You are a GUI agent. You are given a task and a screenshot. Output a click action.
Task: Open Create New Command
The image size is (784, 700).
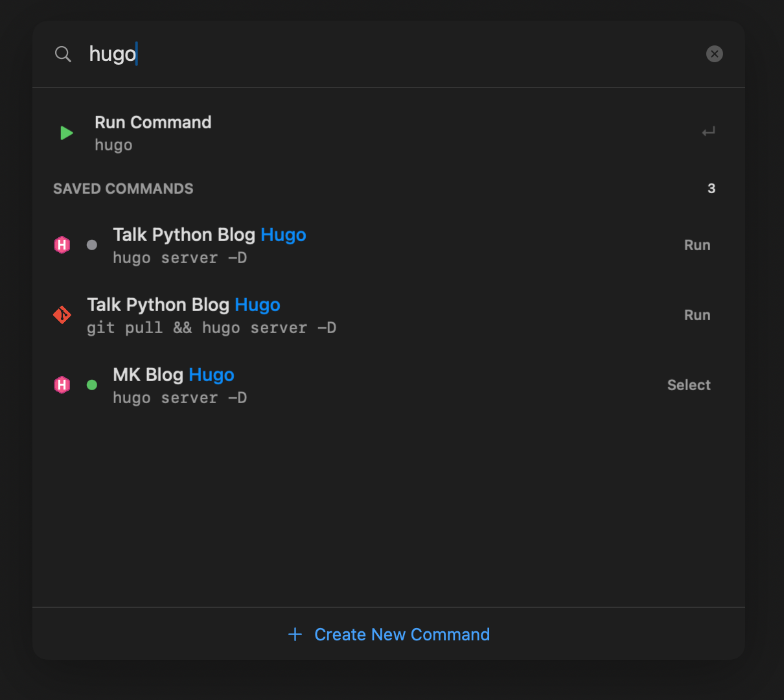[x=402, y=634]
